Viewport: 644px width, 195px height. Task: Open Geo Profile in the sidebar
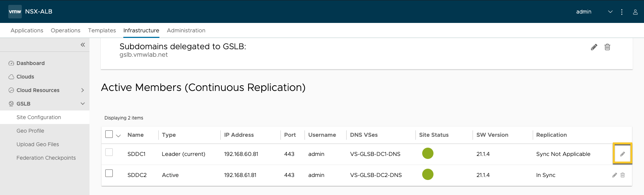point(30,131)
